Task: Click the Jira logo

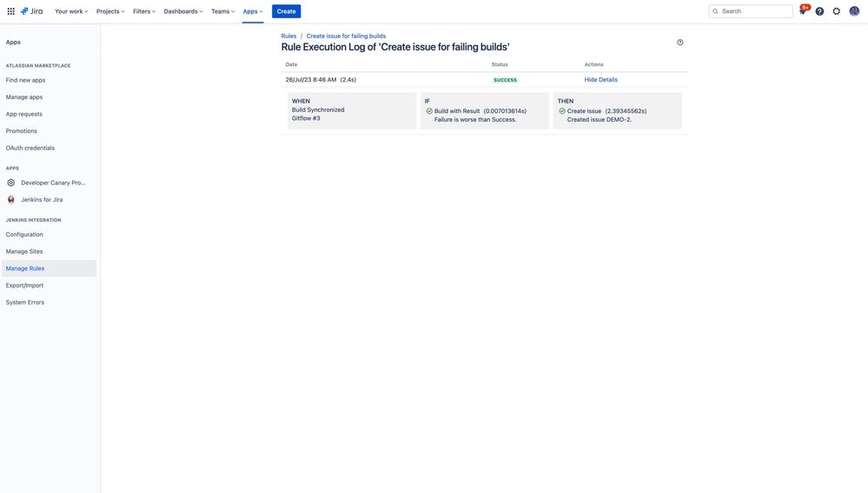Action: 31,11
